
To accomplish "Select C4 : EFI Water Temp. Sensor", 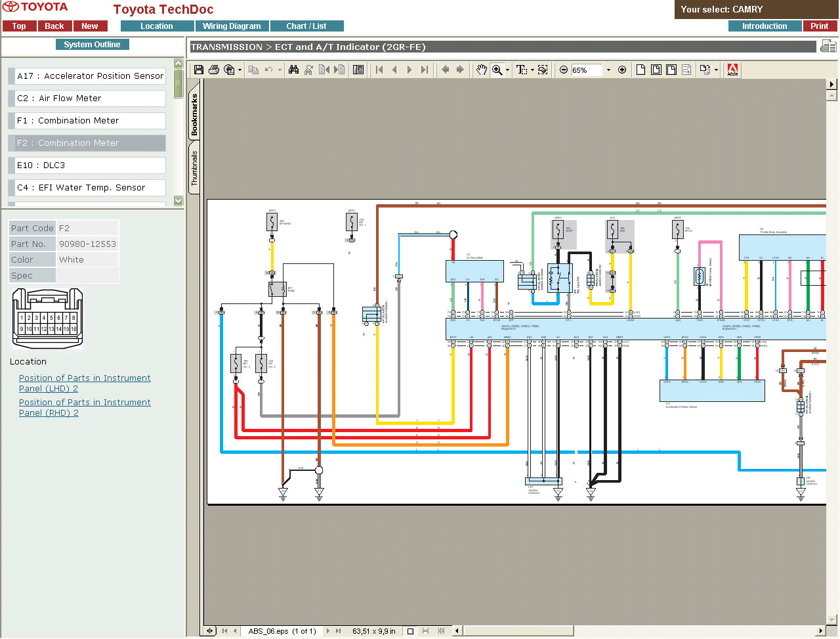I will click(x=87, y=188).
